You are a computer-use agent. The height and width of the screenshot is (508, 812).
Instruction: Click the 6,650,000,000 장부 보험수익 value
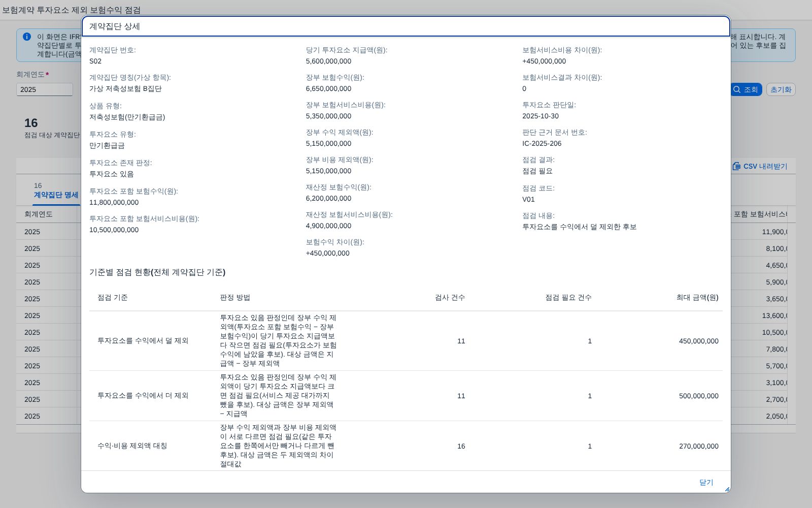point(328,89)
